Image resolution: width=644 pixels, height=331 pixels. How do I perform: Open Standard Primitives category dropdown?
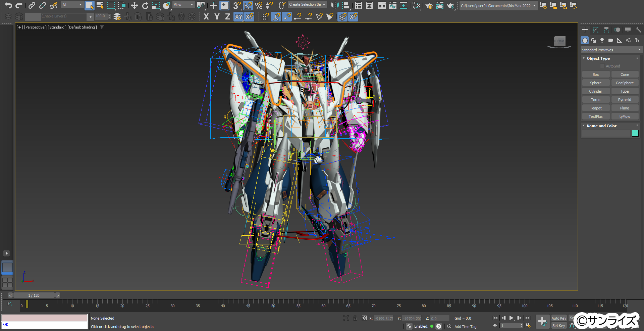coord(611,50)
